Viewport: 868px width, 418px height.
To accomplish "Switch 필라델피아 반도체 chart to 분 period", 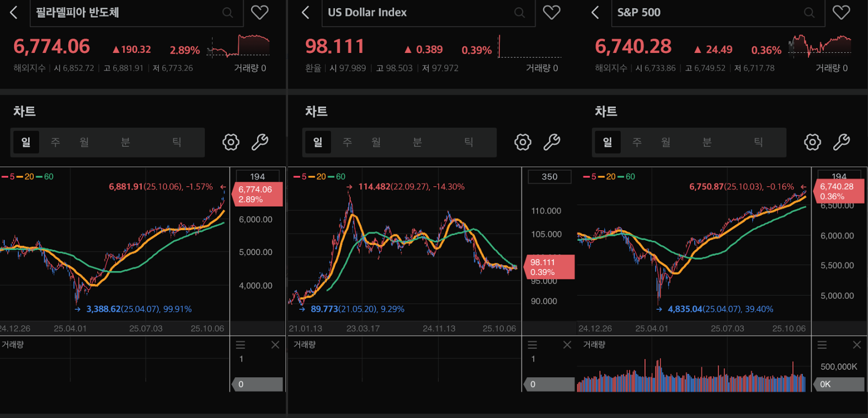I will [x=125, y=142].
